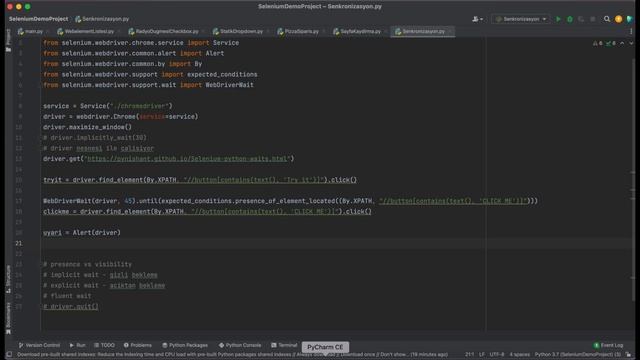Open the Version Control tool window
Viewport: 640px width, 360px height.
coord(39,345)
